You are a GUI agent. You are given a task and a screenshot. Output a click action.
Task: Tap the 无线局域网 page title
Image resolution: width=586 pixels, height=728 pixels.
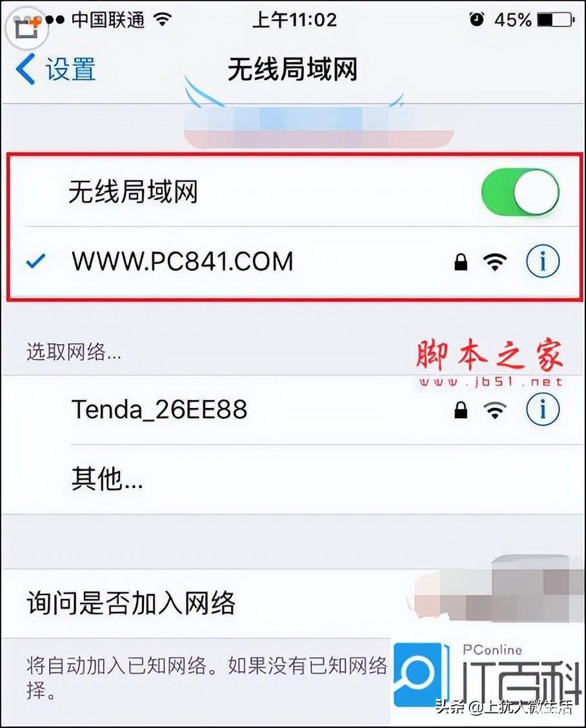click(x=292, y=70)
